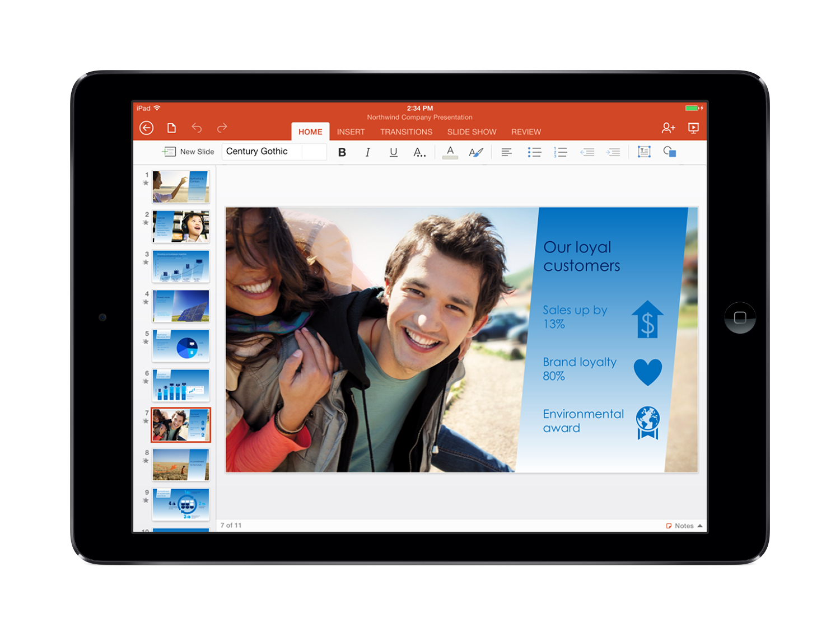The height and width of the screenshot is (637, 840).
Task: Open the paragraph alignment options
Action: tap(506, 152)
